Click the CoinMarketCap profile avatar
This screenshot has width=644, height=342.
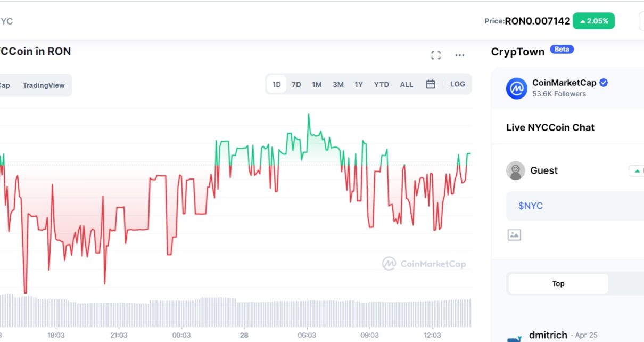[516, 88]
